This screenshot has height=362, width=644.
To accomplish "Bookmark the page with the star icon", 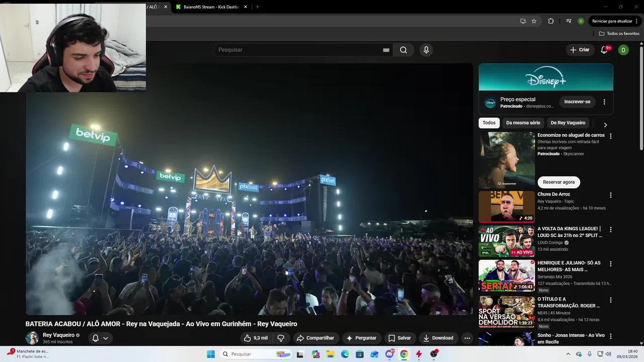I will tap(534, 21).
